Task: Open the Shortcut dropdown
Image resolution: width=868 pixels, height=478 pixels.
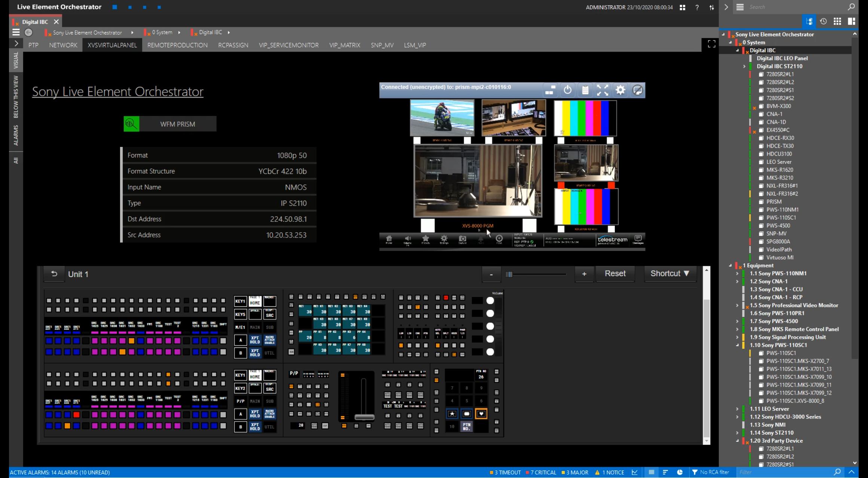Action: tap(670, 273)
